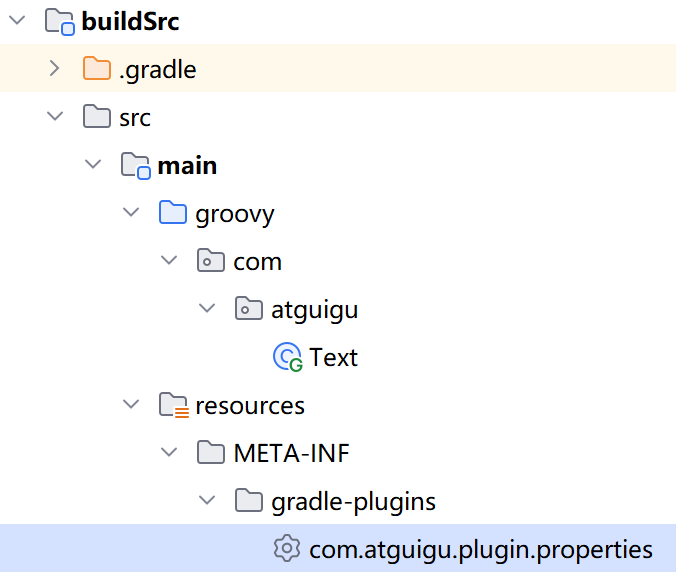Collapse the src folder chevron
676x582 pixels.
click(56, 117)
